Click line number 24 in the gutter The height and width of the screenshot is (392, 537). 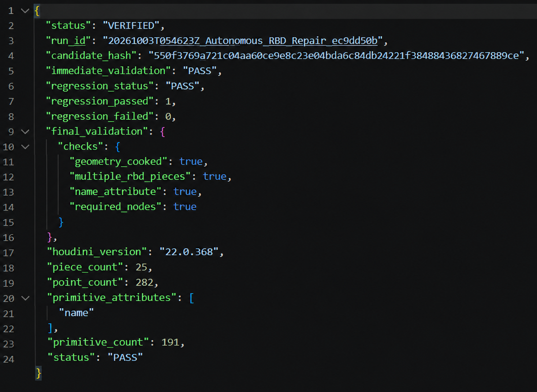pos(8,359)
